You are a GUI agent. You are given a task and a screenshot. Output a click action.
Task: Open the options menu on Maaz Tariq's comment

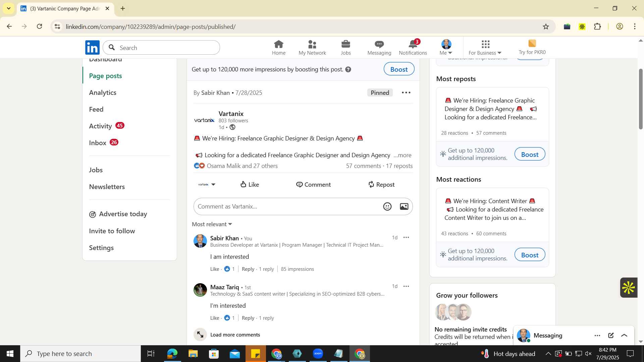coord(406,287)
